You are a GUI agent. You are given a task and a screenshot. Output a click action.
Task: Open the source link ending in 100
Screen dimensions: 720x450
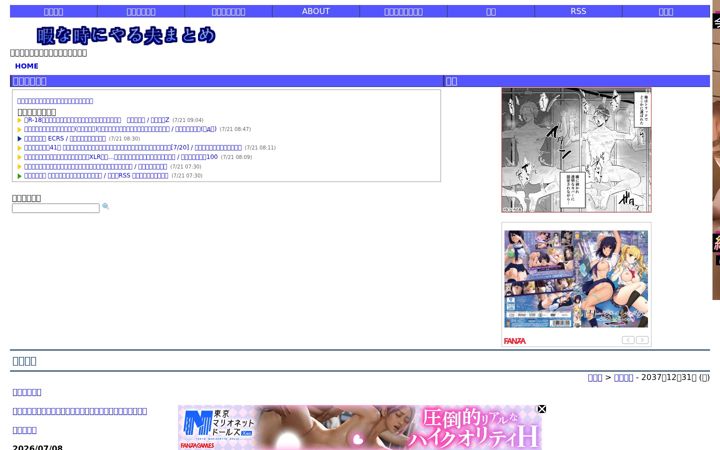click(199, 157)
